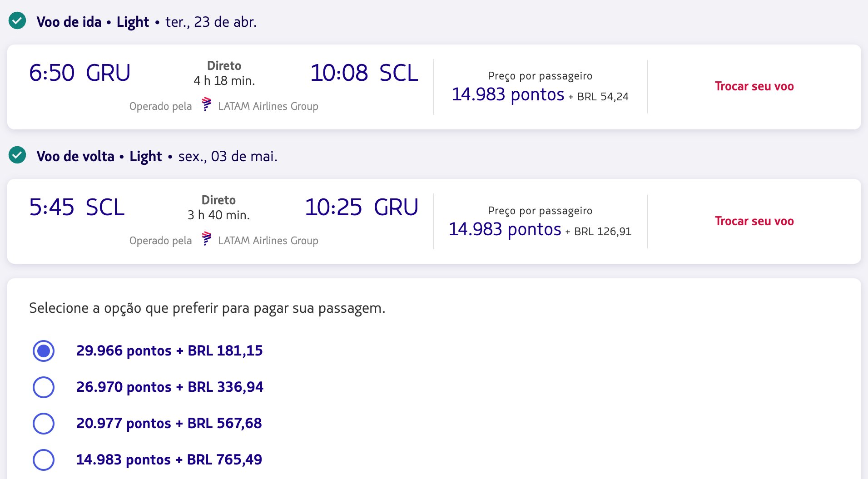Select the 14.983 pontos + BRL 765,49 option
This screenshot has width=868, height=479.
pos(44,460)
